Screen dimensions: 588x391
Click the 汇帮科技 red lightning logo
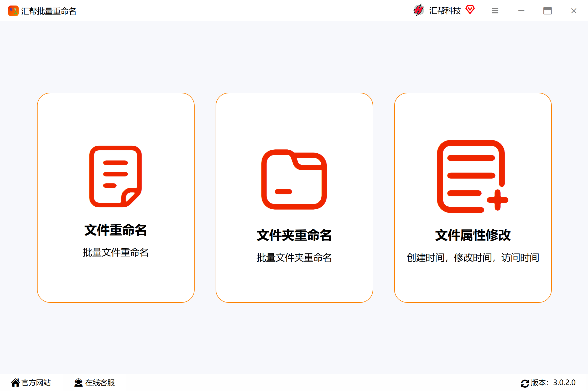click(x=418, y=11)
